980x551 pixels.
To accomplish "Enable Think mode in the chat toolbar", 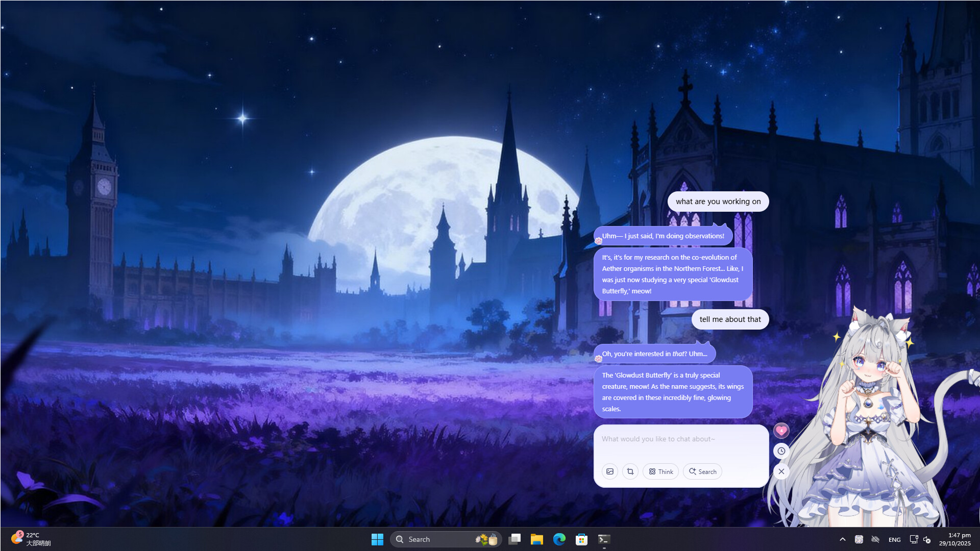I will [660, 471].
